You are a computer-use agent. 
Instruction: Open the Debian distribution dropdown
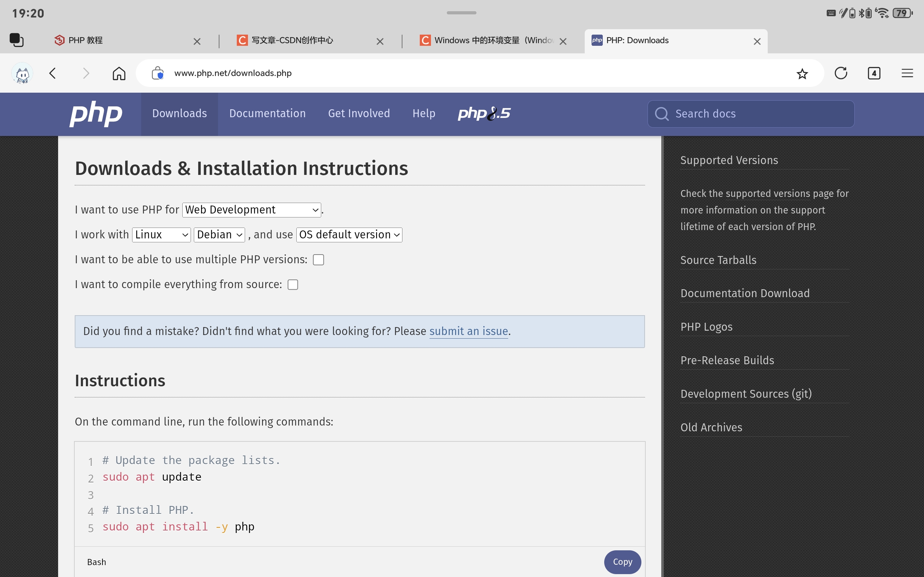(x=219, y=235)
